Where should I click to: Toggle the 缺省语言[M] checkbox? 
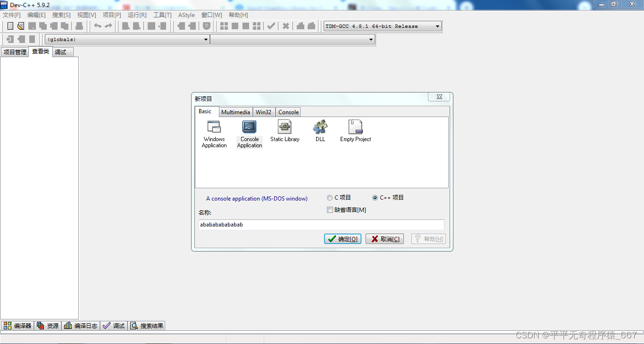pos(330,210)
